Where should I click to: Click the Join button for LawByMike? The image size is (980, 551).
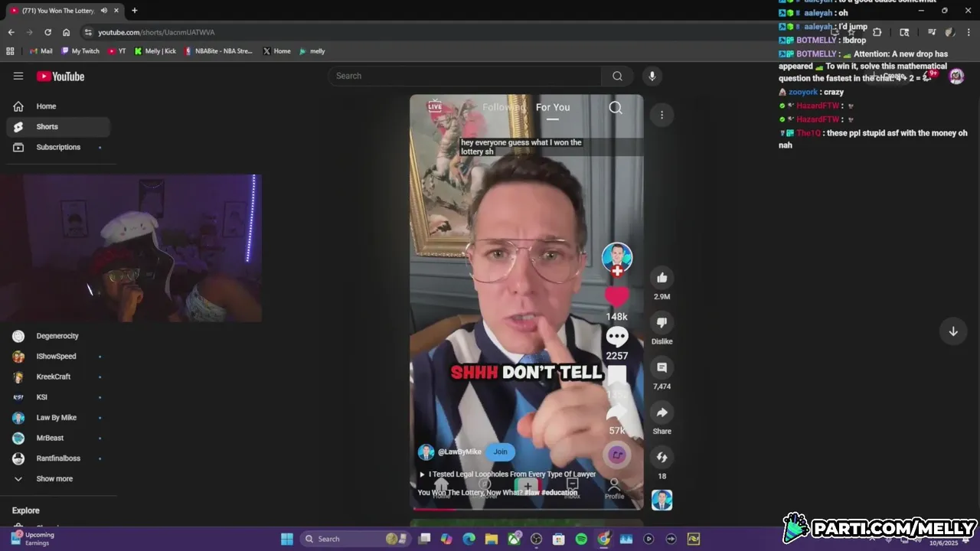click(500, 452)
